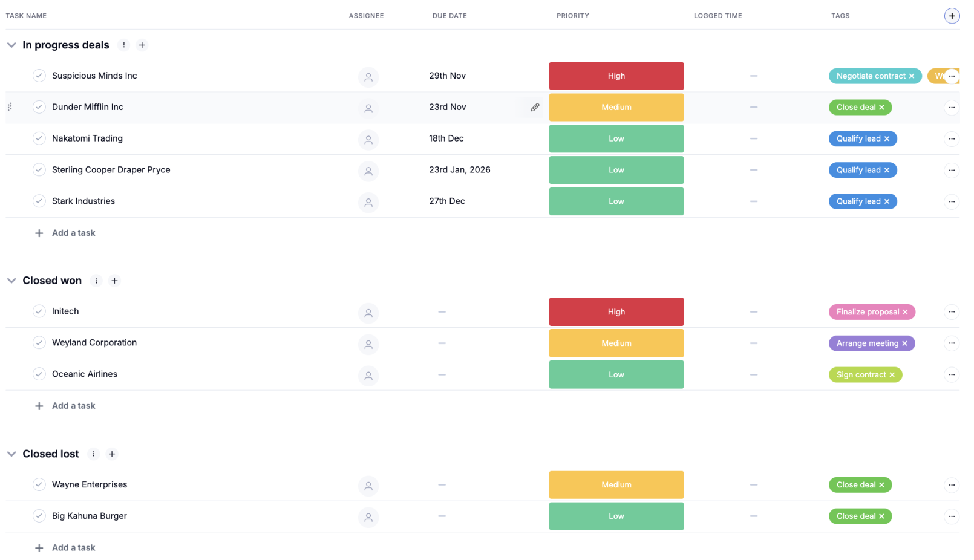Screen dimensions: 974x560
Task: Toggle completion for Big Kahuna Burger
Action: [x=39, y=516]
